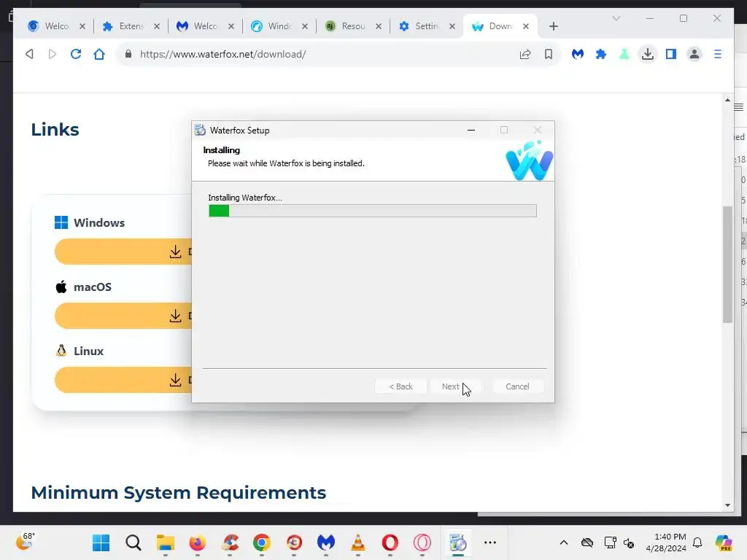
Task: Expand the tab list chevron
Action: tap(616, 18)
